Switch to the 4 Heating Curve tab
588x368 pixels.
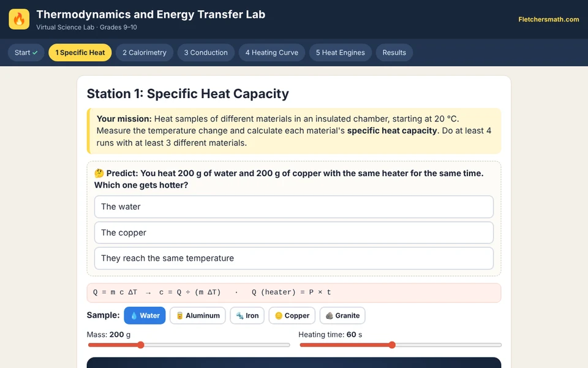click(272, 53)
